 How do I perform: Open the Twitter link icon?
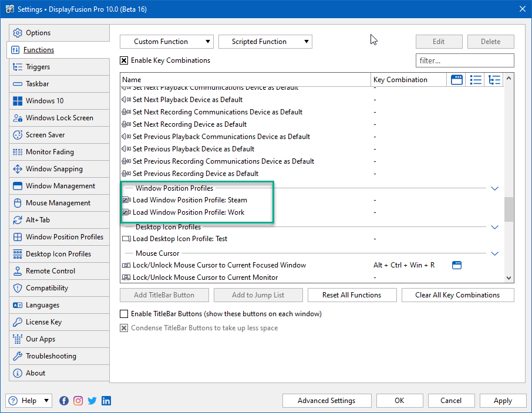[x=92, y=401]
